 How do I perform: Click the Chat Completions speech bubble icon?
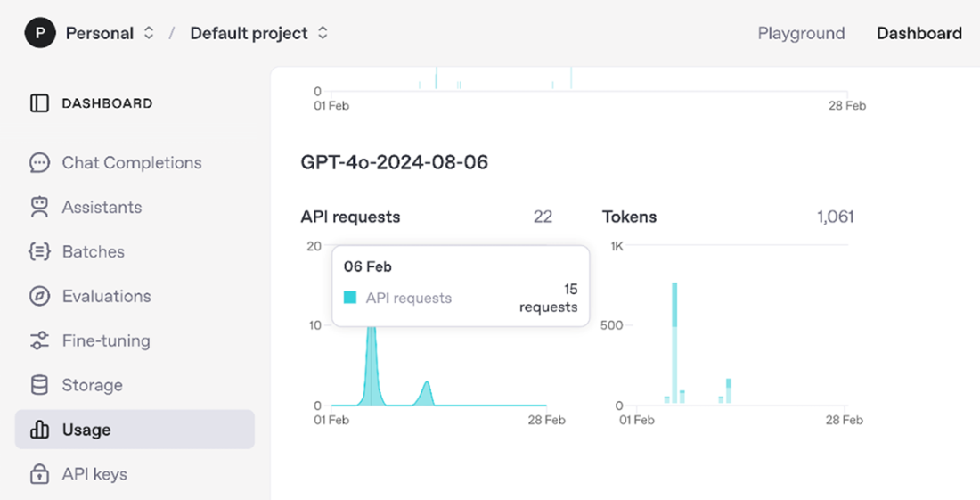(x=39, y=163)
